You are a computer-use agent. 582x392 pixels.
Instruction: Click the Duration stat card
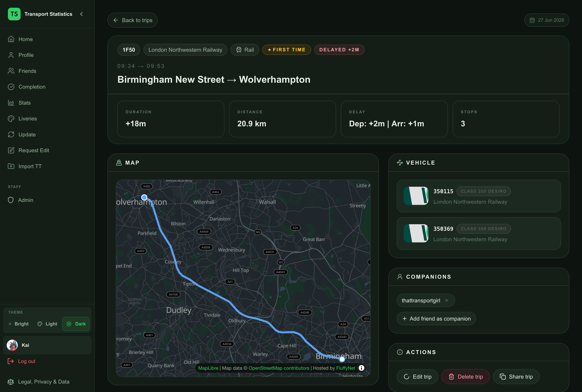[x=171, y=119]
